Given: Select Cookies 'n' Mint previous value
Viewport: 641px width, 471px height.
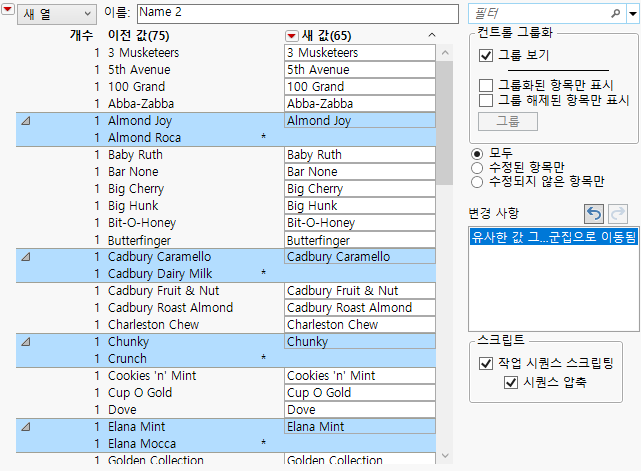Looking at the screenshot, I should pos(152,376).
